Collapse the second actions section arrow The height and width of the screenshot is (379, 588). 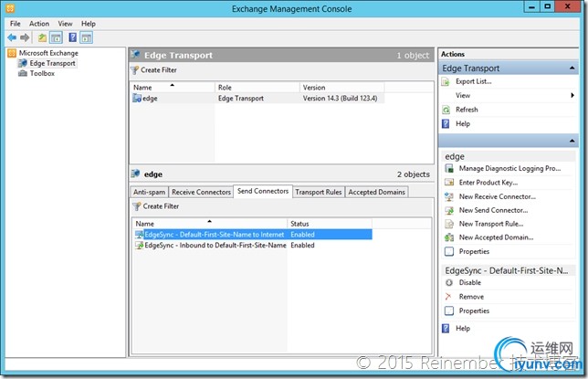coord(572,141)
